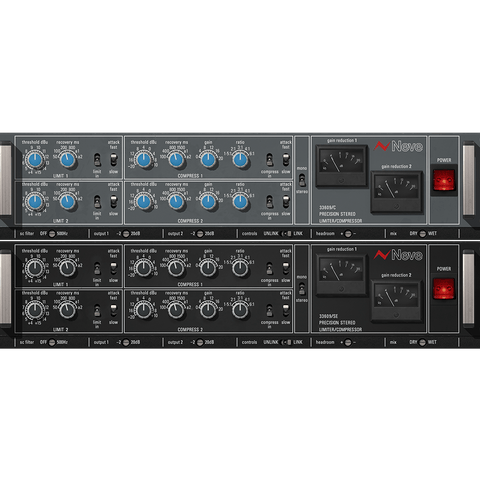Click the red POWER button on 33609/C unit

[444, 180]
